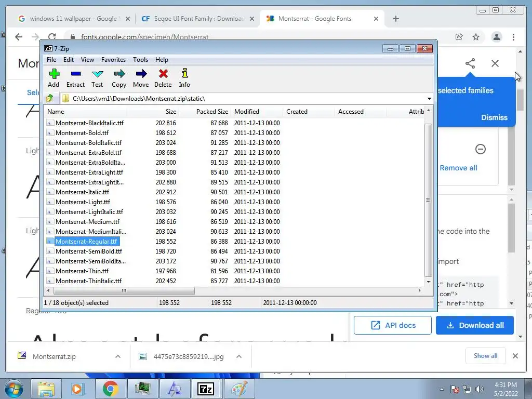Image resolution: width=532 pixels, height=399 pixels.
Task: Open the Favorites menu
Action: (113, 60)
